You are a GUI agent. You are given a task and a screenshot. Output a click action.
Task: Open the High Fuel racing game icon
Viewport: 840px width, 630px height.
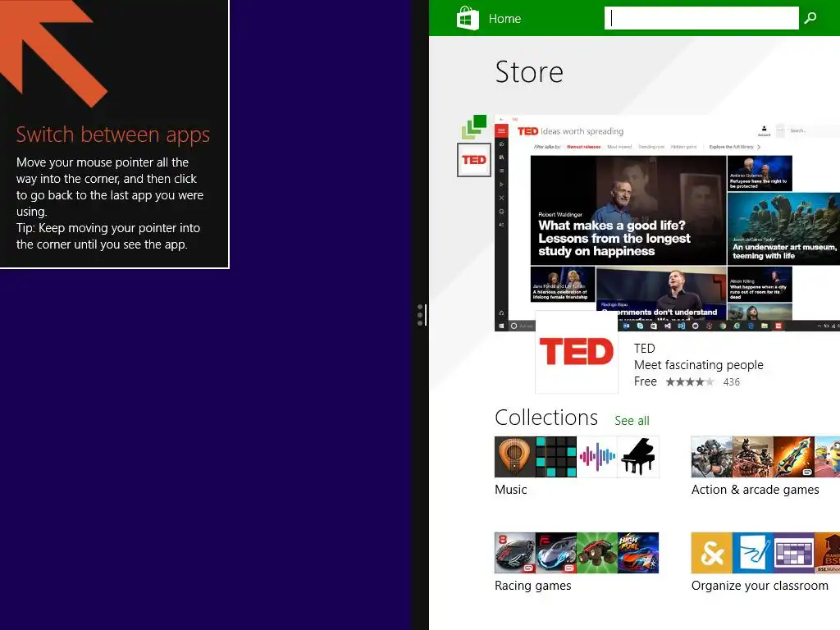[x=638, y=553]
